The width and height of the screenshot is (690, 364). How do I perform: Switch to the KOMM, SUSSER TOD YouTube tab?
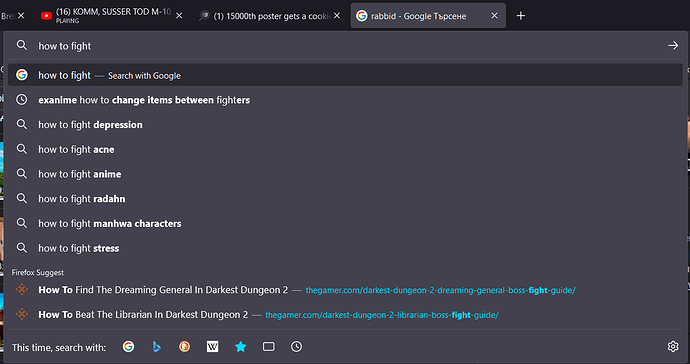click(x=106, y=16)
